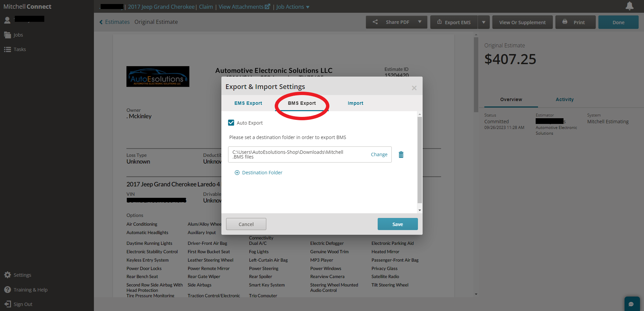
Task: Open View Attachments link
Action: [244, 7]
